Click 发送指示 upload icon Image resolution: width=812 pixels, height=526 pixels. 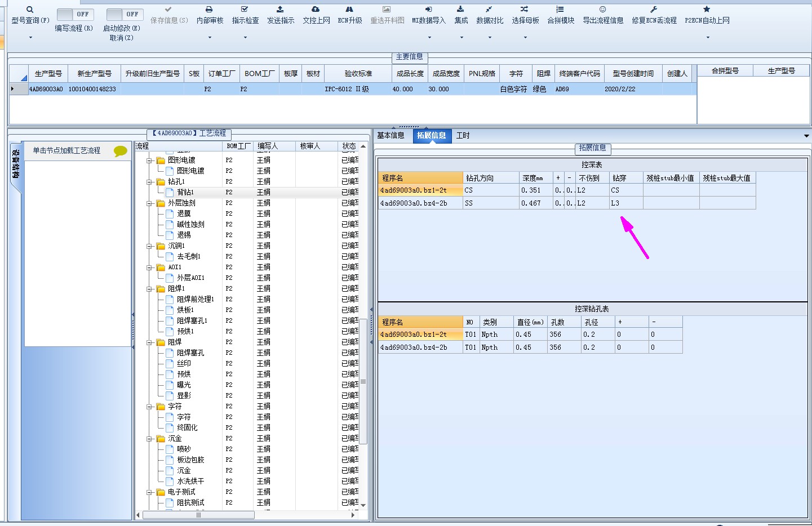click(x=280, y=10)
